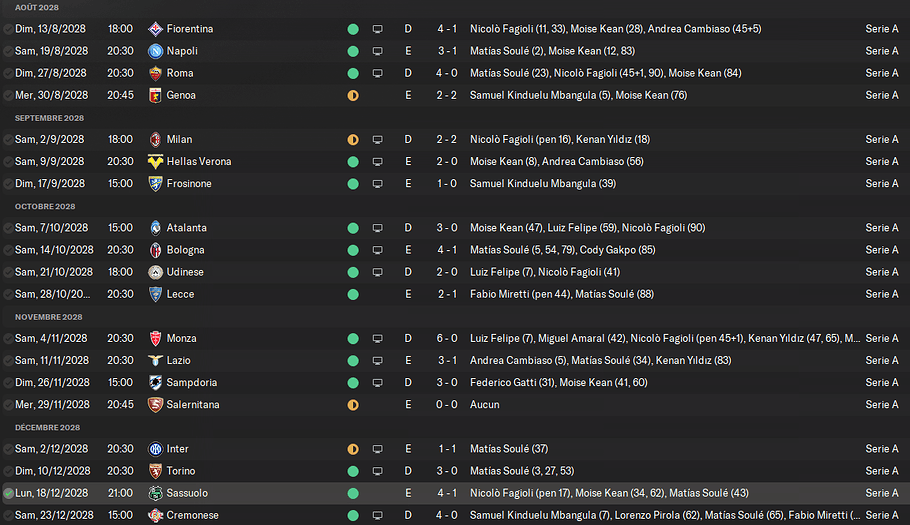910x525 pixels.
Task: Collapse the NOVEMBRE 2028 section header
Action: tap(51, 316)
